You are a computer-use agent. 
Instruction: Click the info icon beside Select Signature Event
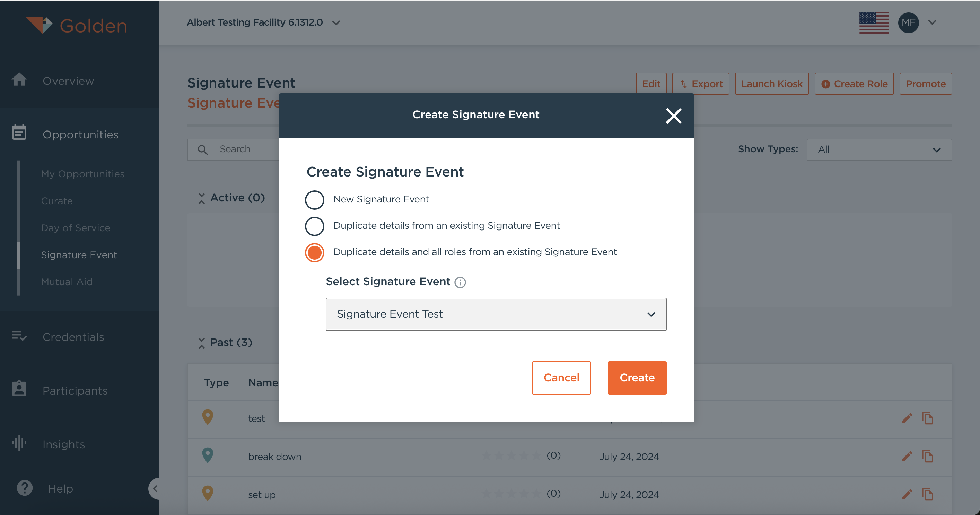pyautogui.click(x=460, y=282)
